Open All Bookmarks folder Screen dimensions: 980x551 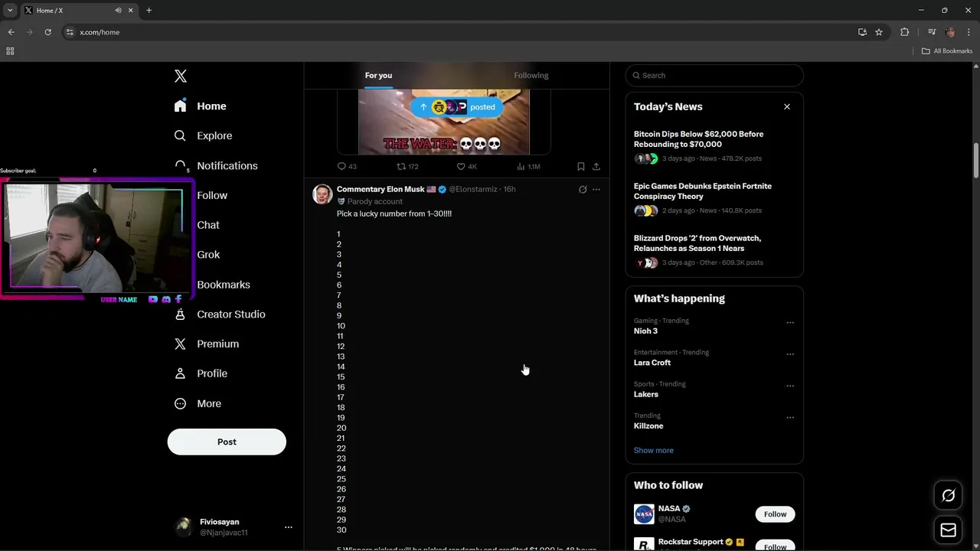[x=947, y=51]
